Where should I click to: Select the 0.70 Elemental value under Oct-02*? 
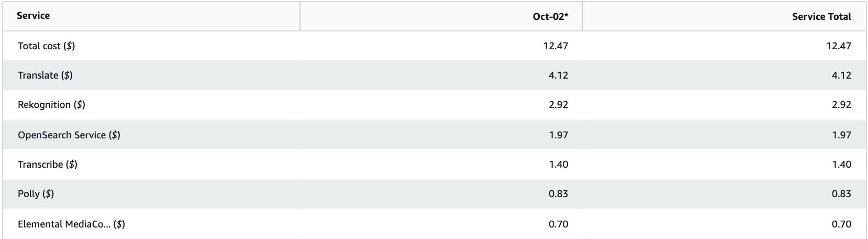tap(558, 224)
